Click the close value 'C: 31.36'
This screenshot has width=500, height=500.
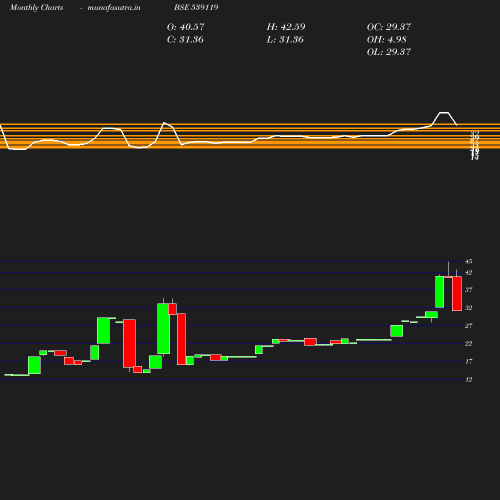point(185,39)
